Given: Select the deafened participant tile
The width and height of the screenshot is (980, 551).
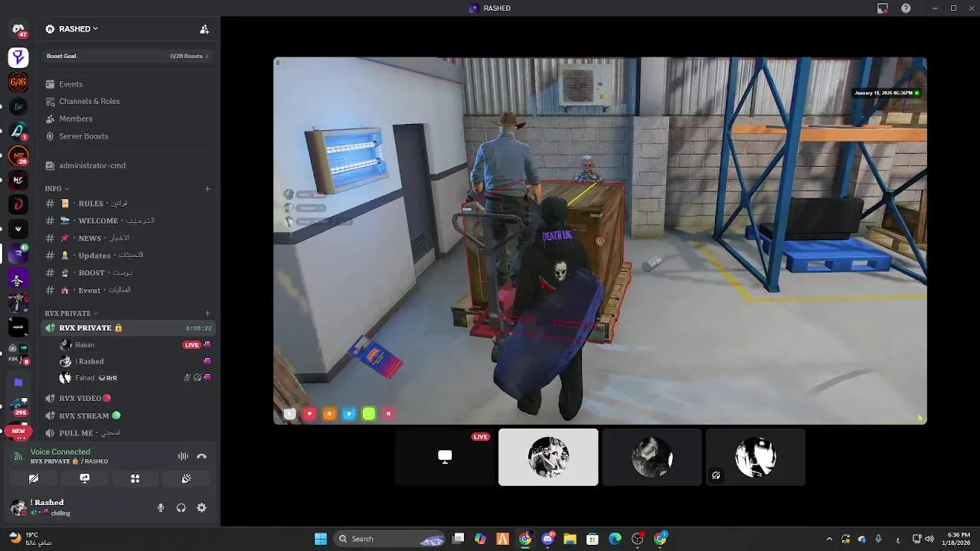Looking at the screenshot, I should point(756,457).
